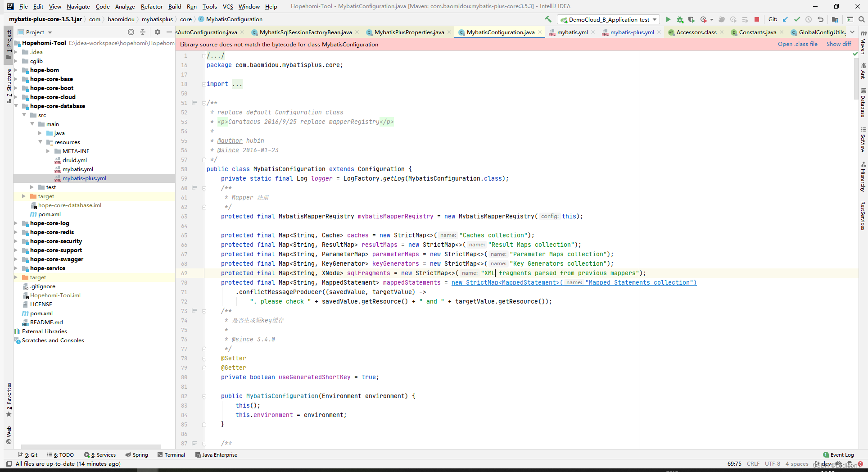Run DemoCloud_B_Application-test with the green play icon
Viewport: 868px width, 472px height.
point(668,19)
